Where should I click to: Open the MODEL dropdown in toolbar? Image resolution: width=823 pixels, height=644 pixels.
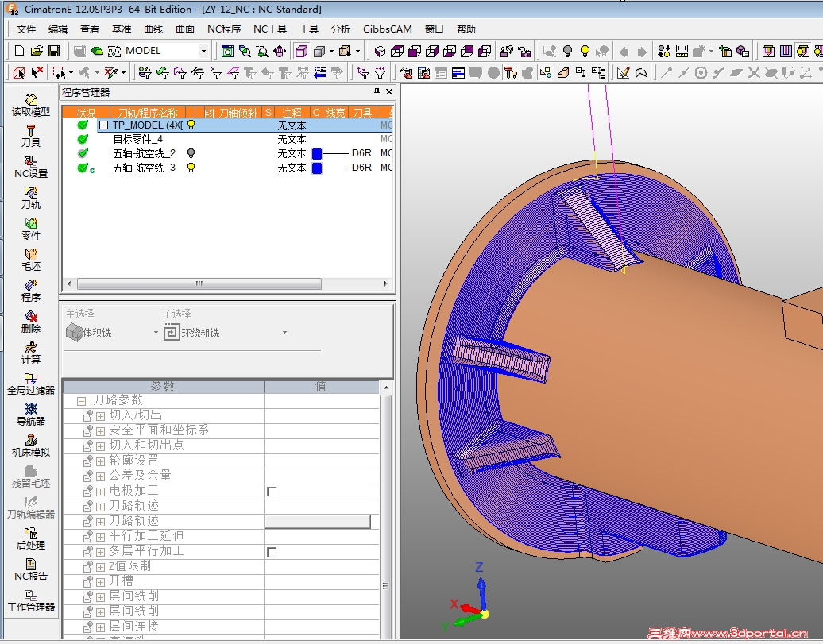click(203, 51)
